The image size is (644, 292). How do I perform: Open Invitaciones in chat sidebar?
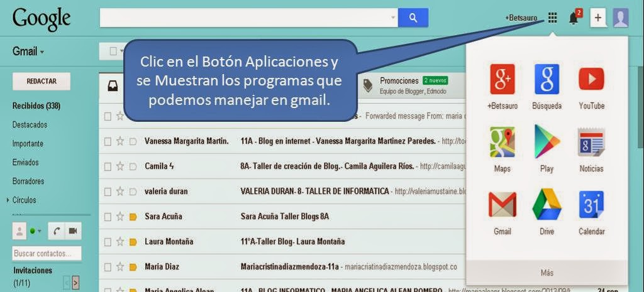tap(33, 271)
